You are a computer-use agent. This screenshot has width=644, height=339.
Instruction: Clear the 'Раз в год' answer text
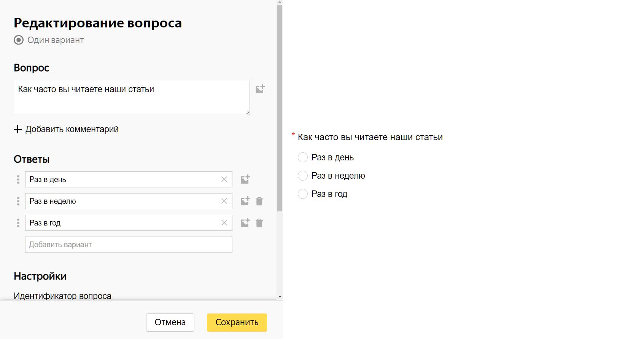point(224,223)
